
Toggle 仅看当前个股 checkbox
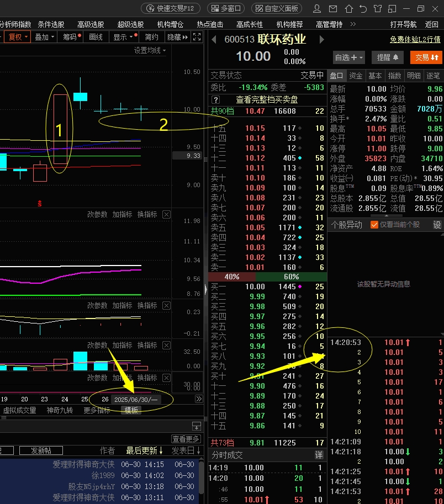point(374,225)
